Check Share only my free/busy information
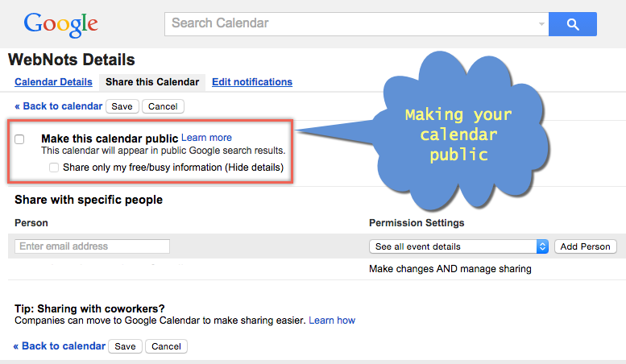This screenshot has width=626, height=364. (x=54, y=168)
